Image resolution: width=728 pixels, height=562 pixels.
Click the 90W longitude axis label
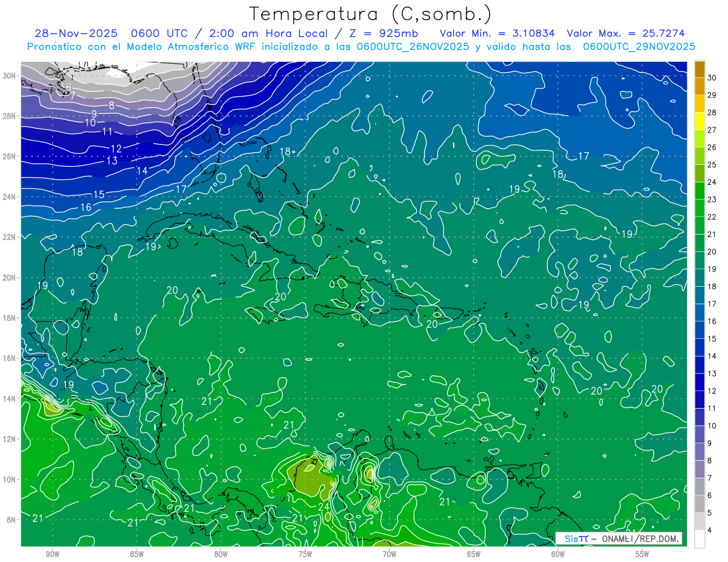(52, 554)
